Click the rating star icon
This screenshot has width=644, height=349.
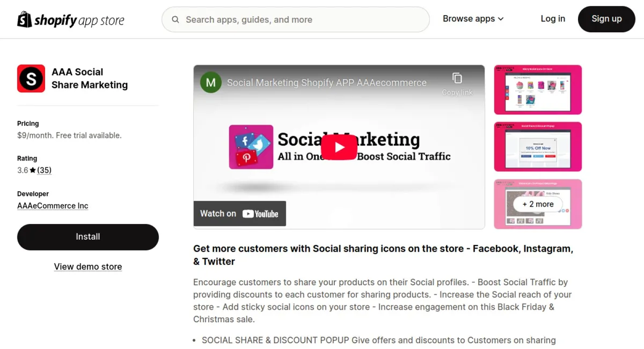(33, 170)
